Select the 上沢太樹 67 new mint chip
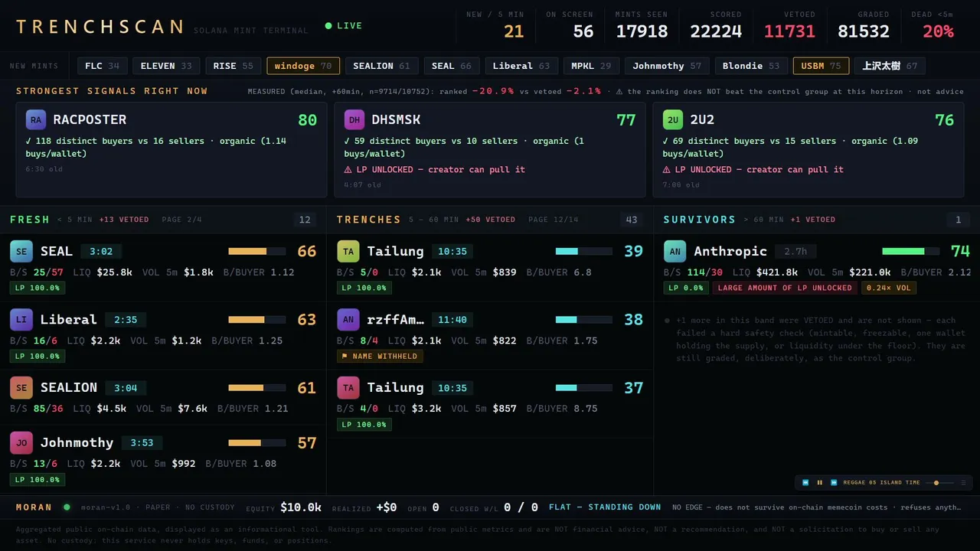 pyautogui.click(x=890, y=66)
